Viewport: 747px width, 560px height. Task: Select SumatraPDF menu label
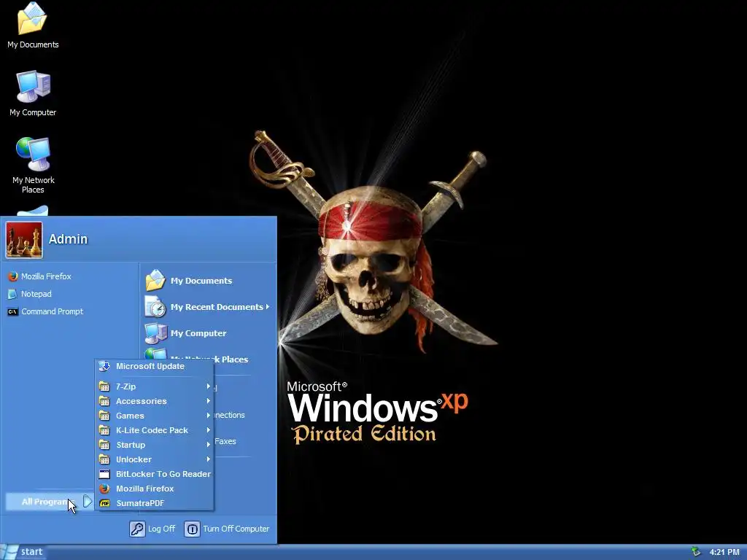[x=140, y=503]
